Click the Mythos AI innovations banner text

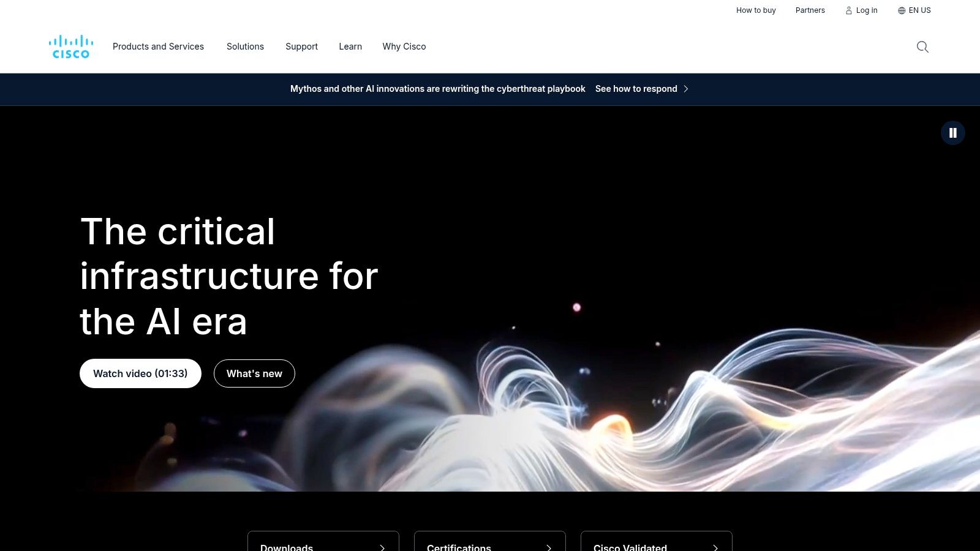(x=438, y=89)
